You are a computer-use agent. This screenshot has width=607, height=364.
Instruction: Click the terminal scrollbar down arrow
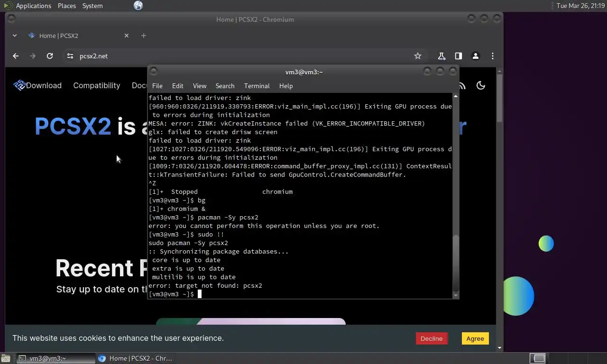(456, 295)
